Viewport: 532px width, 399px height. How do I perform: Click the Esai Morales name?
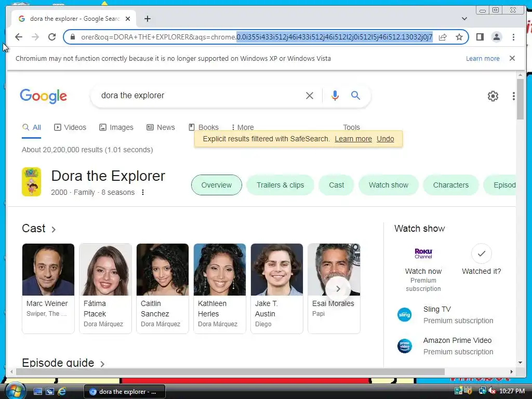[333, 303]
